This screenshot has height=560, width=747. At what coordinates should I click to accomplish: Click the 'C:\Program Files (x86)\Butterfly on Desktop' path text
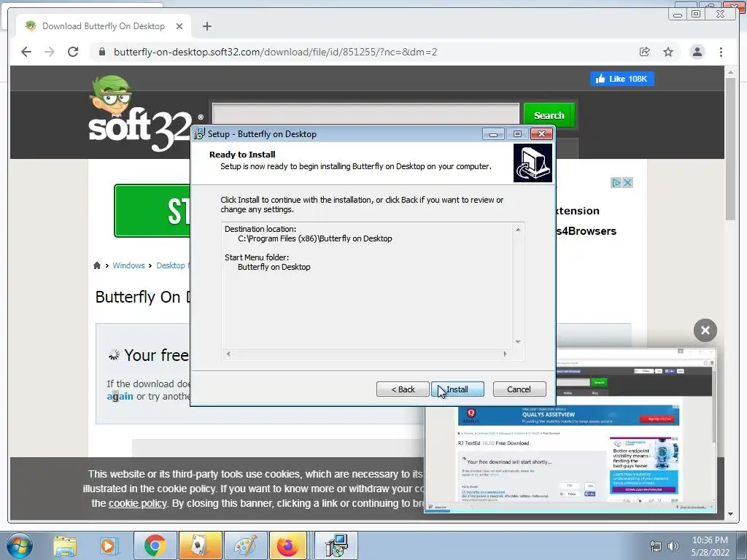click(x=315, y=238)
